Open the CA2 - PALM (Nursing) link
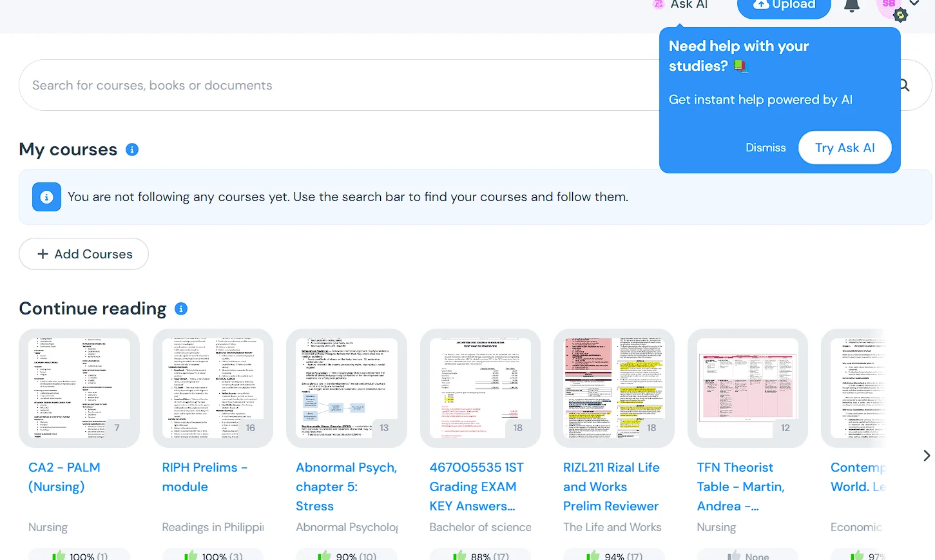 coord(64,477)
